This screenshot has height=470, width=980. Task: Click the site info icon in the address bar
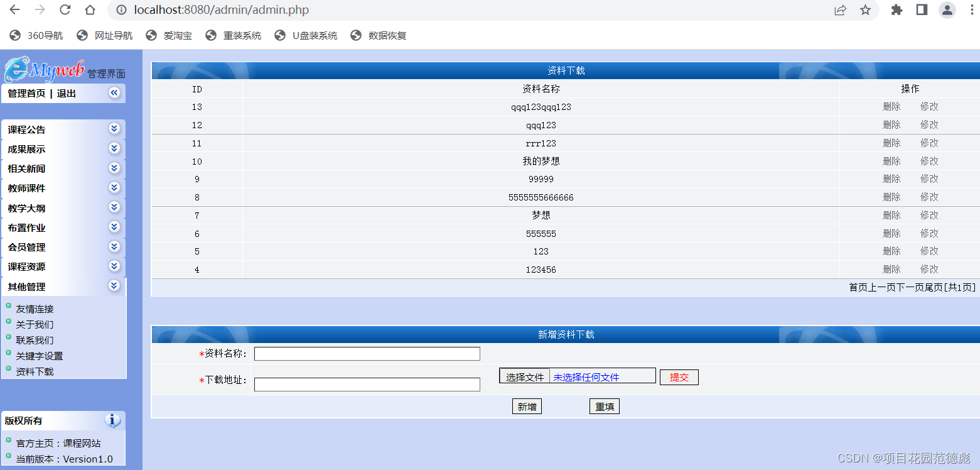122,10
